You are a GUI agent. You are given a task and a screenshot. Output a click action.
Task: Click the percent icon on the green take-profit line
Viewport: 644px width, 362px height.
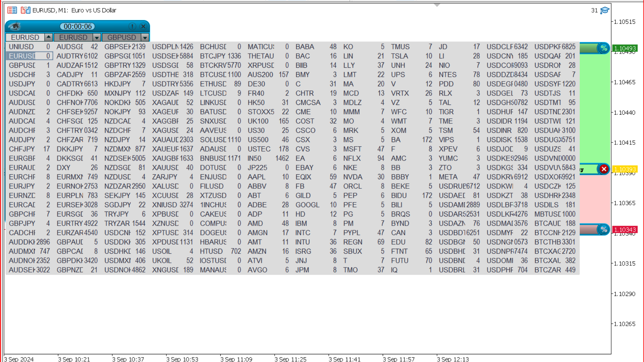click(604, 48)
